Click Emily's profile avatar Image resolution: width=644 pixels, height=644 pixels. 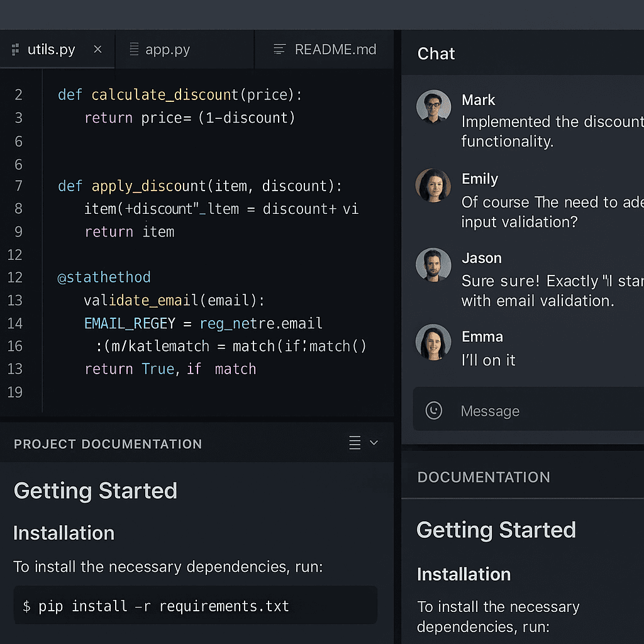coord(433,186)
